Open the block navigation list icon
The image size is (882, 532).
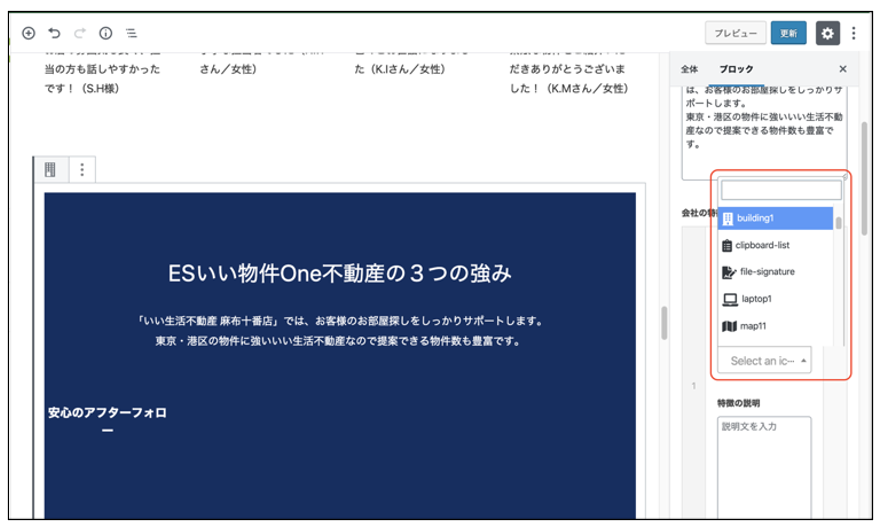point(131,33)
